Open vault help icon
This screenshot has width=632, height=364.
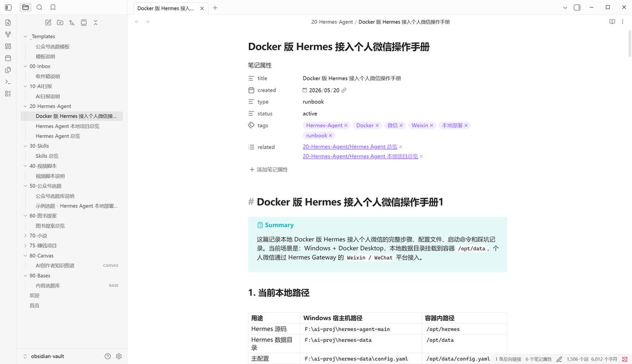pos(108,356)
